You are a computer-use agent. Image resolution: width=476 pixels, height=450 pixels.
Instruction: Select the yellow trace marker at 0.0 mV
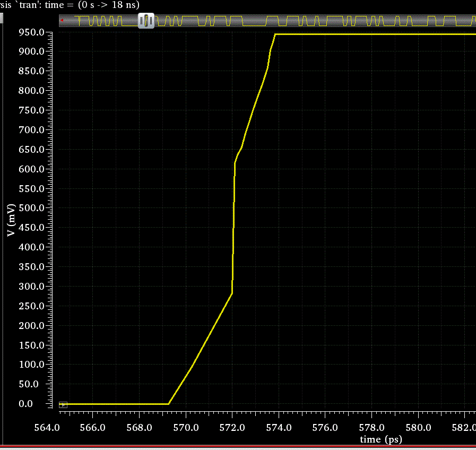[x=63, y=405]
